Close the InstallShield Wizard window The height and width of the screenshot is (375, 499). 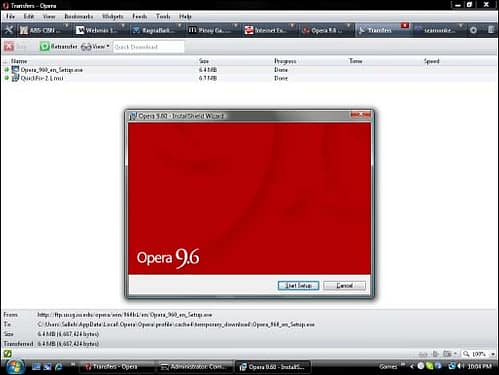(x=360, y=115)
